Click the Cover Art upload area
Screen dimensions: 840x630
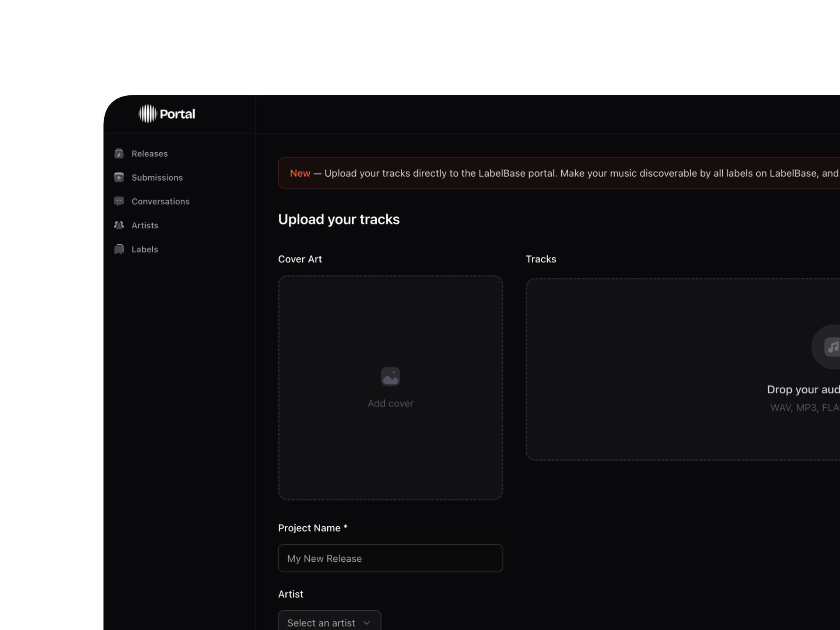(390, 387)
